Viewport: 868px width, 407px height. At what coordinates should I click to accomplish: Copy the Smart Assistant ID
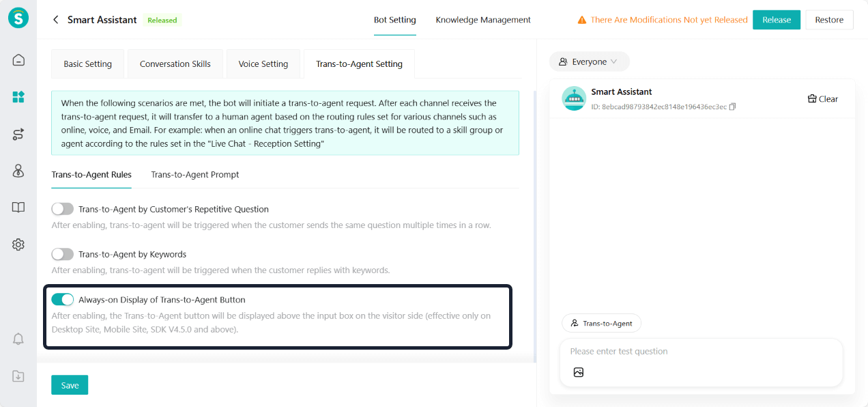(x=732, y=107)
